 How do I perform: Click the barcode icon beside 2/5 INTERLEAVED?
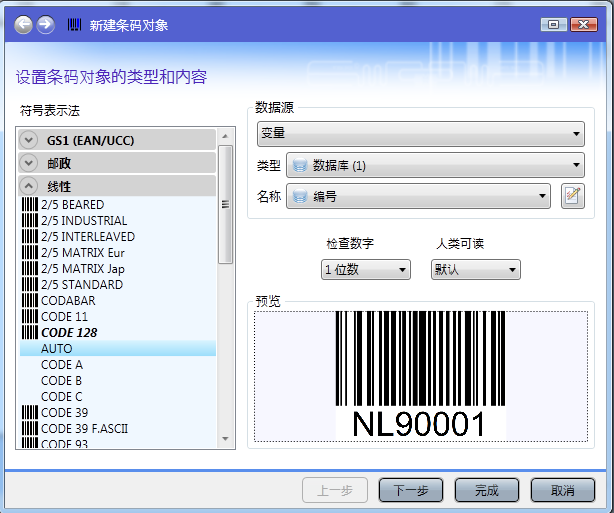click(30, 237)
